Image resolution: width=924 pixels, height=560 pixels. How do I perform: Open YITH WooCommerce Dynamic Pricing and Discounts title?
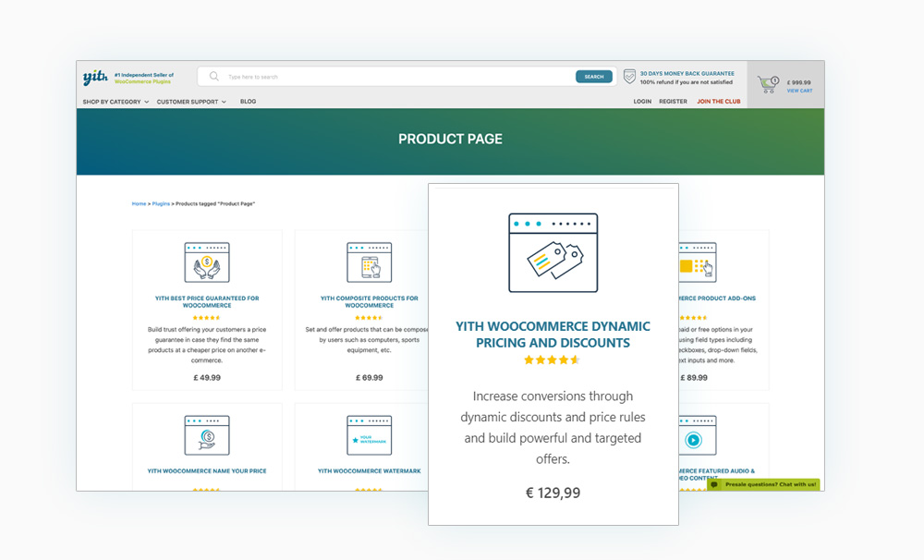[x=553, y=335]
